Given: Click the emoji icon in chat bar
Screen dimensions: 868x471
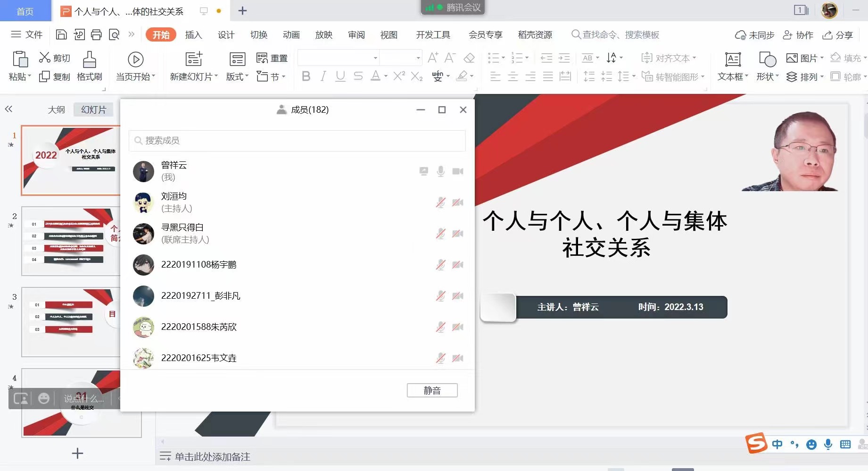Looking at the screenshot, I should 44,399.
